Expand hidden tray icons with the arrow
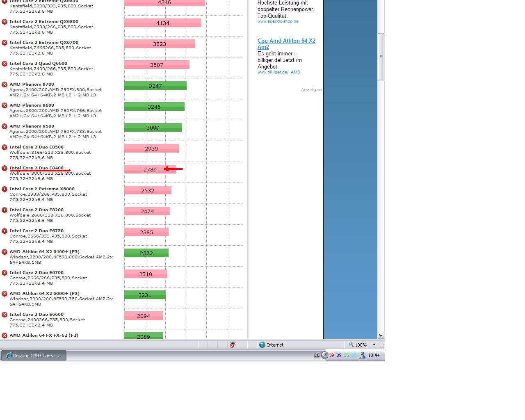 pos(324,356)
